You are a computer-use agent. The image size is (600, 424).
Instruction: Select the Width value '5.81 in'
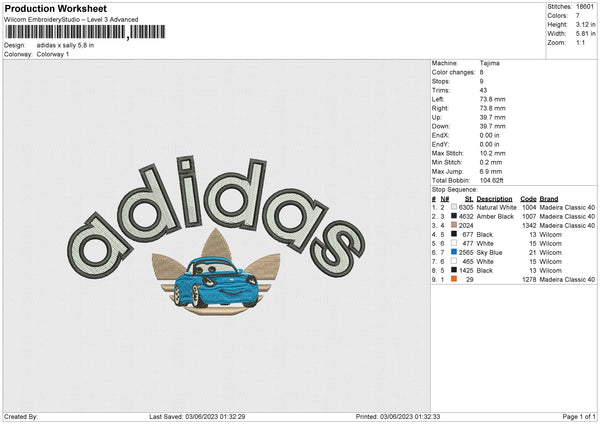[x=585, y=34]
